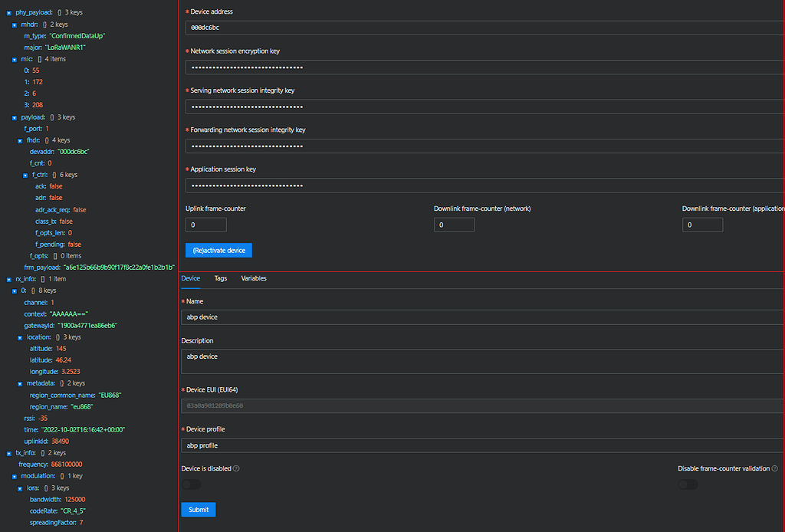Toggle the Device is disabled switch
This screenshot has width=785, height=532.
(191, 484)
